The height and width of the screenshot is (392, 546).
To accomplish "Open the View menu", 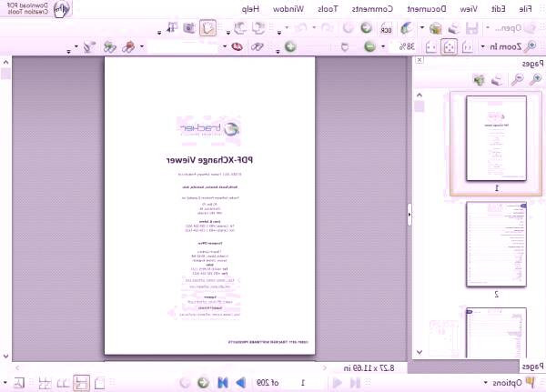I will pos(469,9).
